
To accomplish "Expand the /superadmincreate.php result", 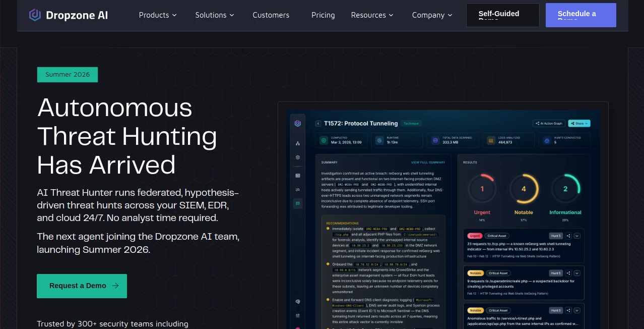I will [577, 273].
